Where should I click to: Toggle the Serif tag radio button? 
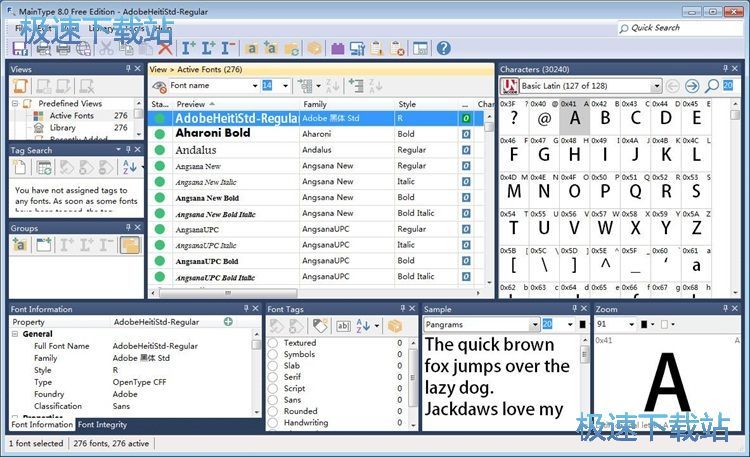coord(273,377)
